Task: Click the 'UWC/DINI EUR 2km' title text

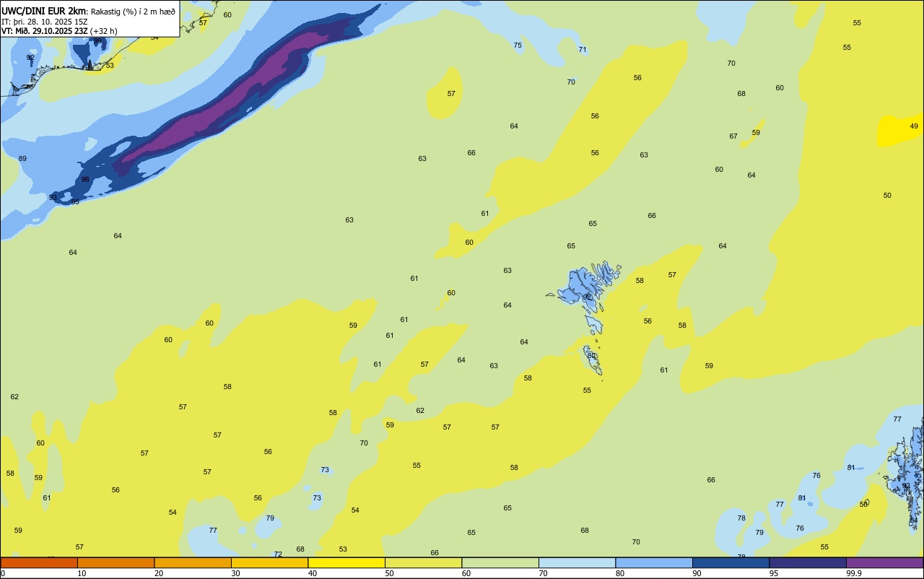Action: (43, 10)
